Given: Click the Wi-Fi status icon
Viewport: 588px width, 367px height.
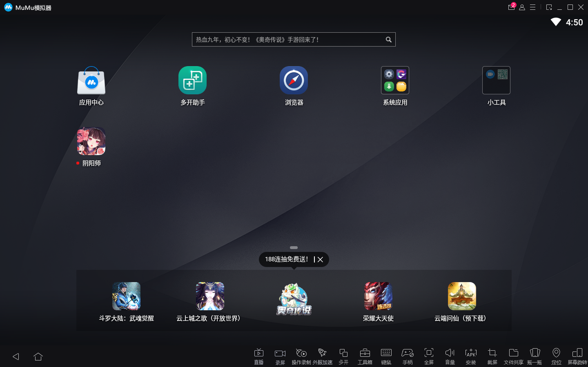Looking at the screenshot, I should click(x=556, y=22).
